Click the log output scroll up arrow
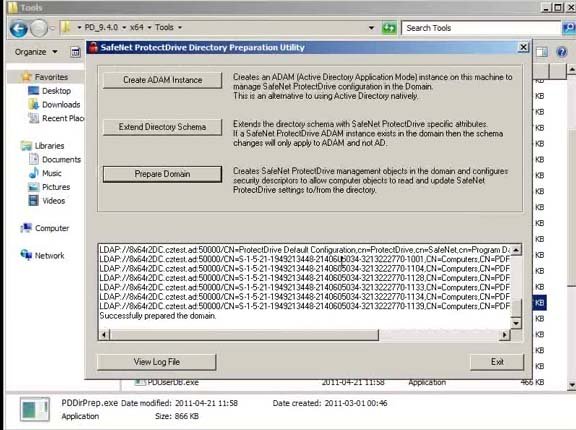The height and width of the screenshot is (430, 576). click(516, 250)
